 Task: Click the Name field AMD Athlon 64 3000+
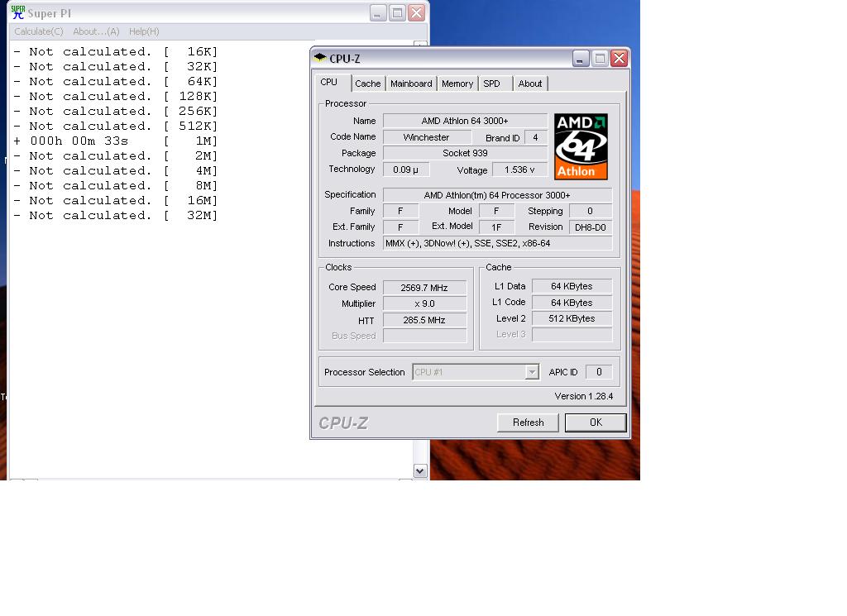(x=465, y=121)
